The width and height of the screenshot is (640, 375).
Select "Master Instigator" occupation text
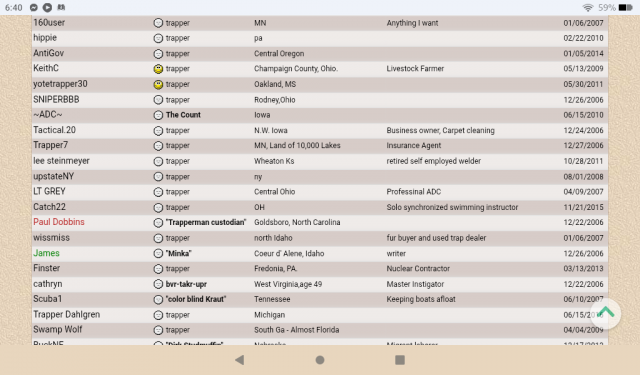415,284
